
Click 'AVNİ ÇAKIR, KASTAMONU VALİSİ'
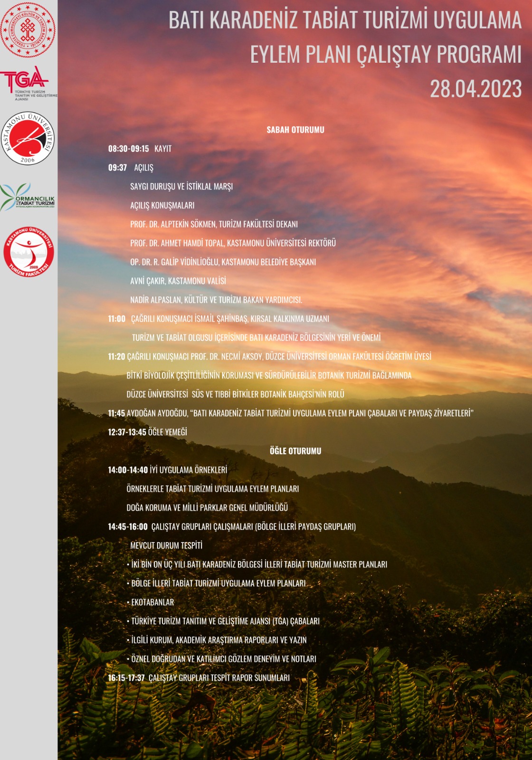pos(178,281)
